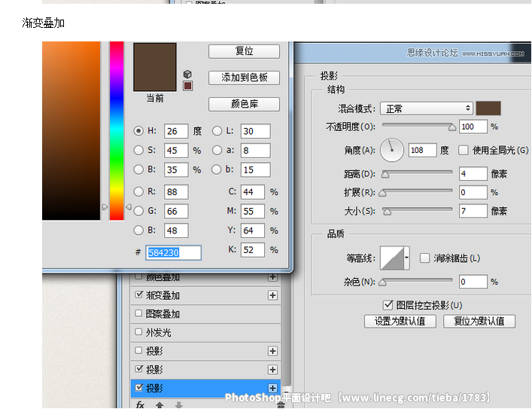This screenshot has width=532, height=412.
Task: Enable the 图案叠加 checkbox
Action: (138, 313)
